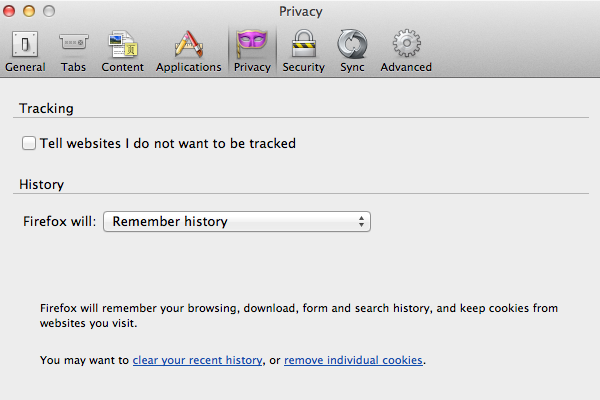Screen dimensions: 600x400
Task: Select the Tabs preferences icon
Action: click(x=73, y=43)
